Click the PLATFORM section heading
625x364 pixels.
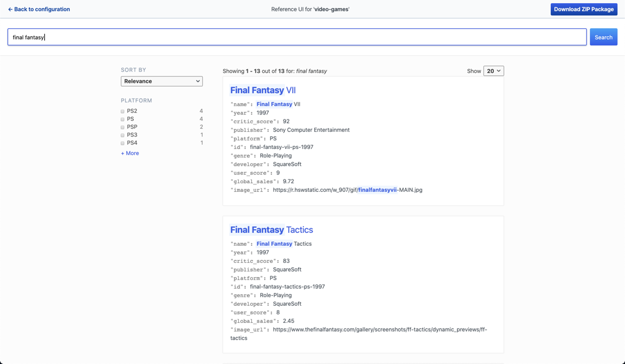coord(136,100)
